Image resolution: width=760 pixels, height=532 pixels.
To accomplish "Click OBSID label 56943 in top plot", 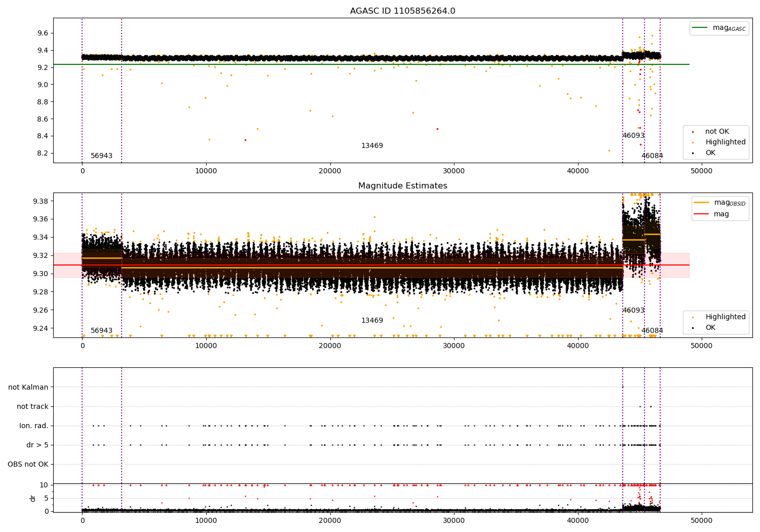I will (102, 156).
